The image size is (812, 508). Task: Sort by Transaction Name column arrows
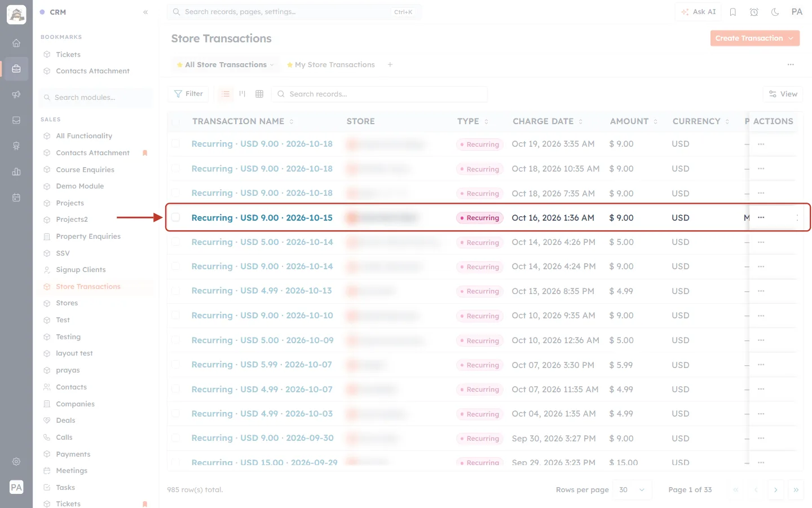(x=292, y=121)
